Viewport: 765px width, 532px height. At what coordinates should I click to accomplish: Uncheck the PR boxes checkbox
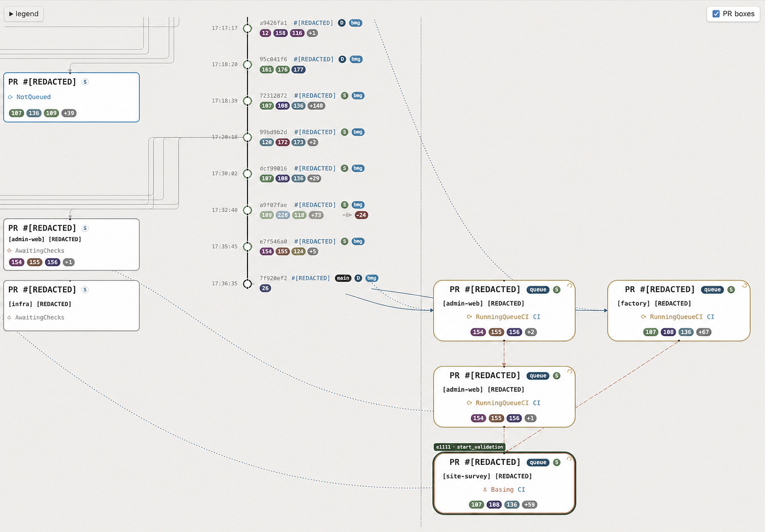(716, 14)
